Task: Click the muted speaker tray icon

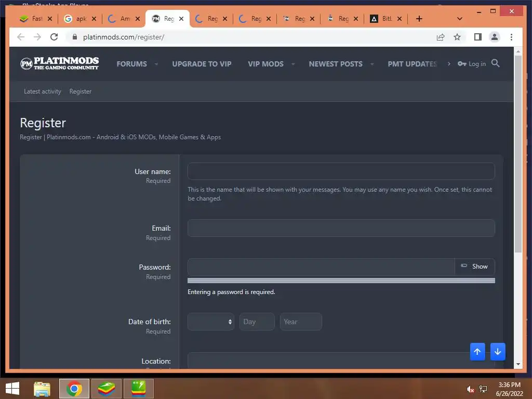Action: (x=470, y=389)
